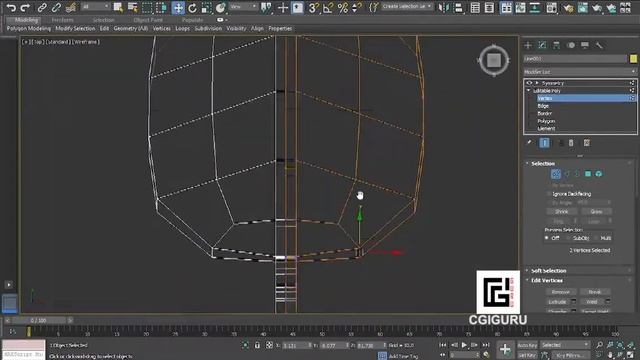Click the Weld vertices button
The width and height of the screenshot is (640, 360).
pos(591,302)
